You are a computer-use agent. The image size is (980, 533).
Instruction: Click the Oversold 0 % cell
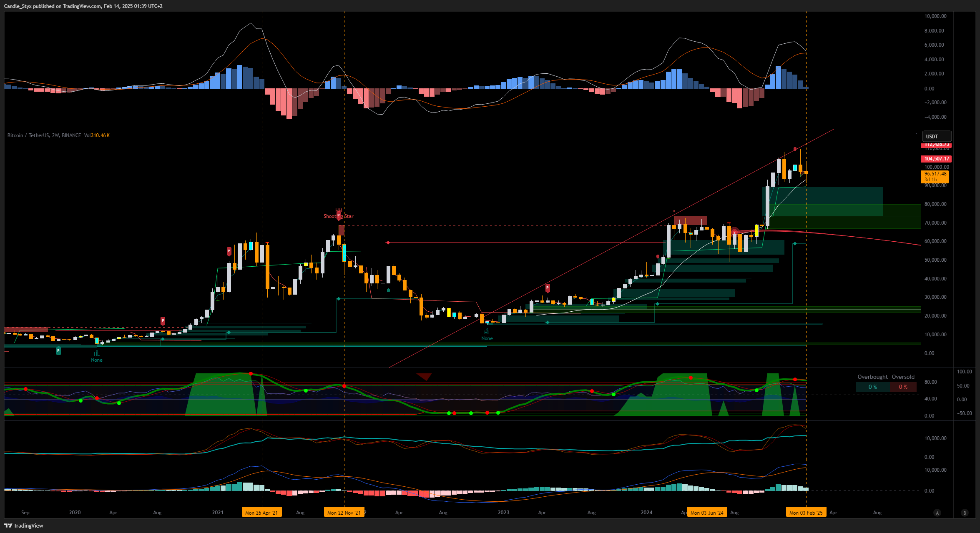(x=903, y=387)
